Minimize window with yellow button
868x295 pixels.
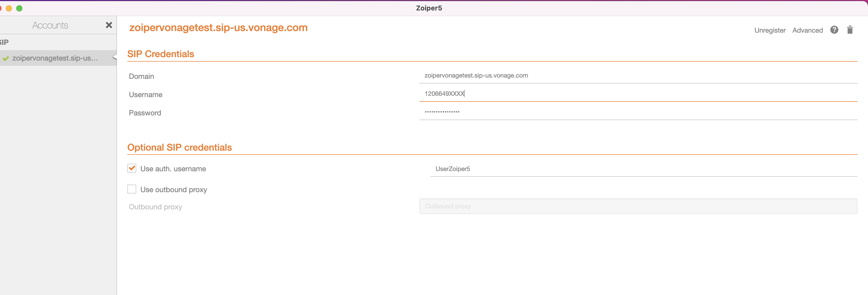point(9,8)
